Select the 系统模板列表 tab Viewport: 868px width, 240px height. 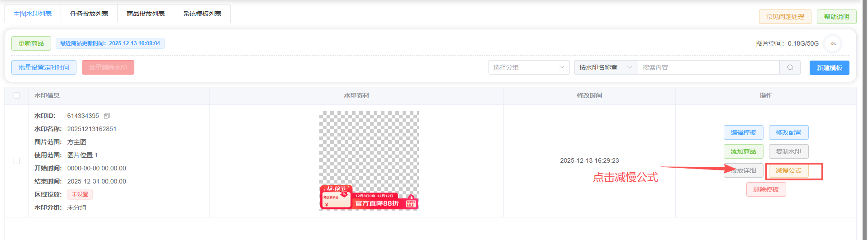click(202, 14)
